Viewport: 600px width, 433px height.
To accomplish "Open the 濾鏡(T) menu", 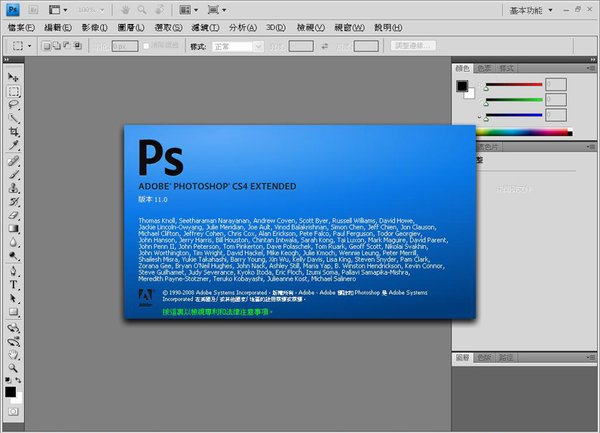I will tap(205, 28).
